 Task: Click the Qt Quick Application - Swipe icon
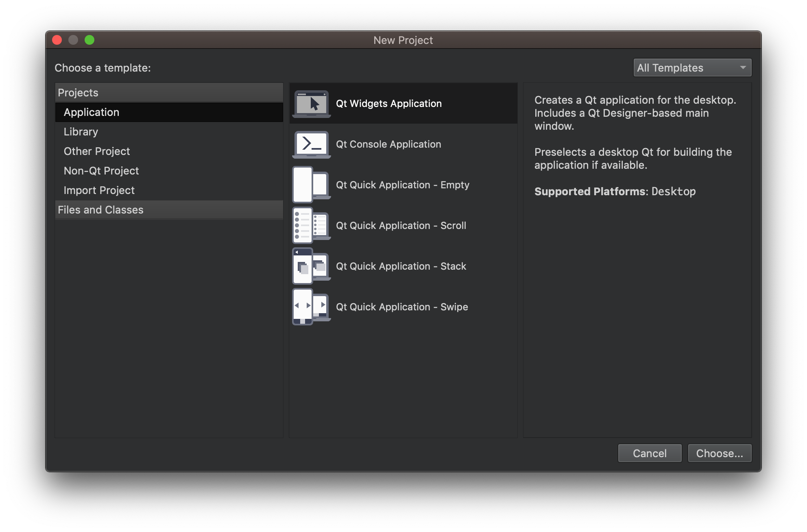coord(312,307)
